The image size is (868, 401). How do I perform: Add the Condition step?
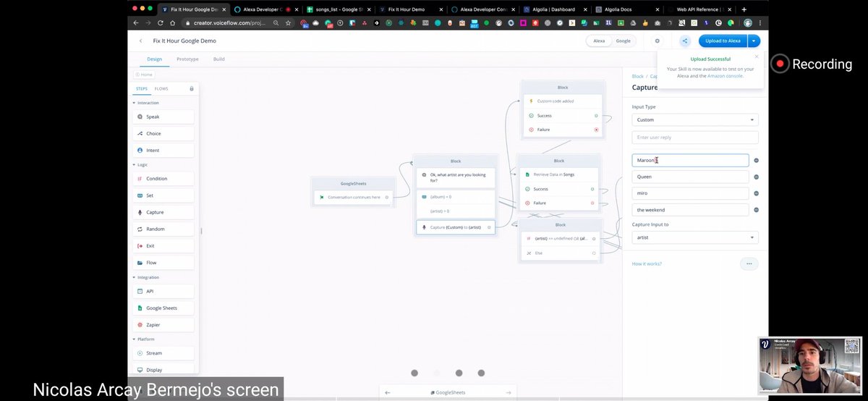[x=163, y=179]
